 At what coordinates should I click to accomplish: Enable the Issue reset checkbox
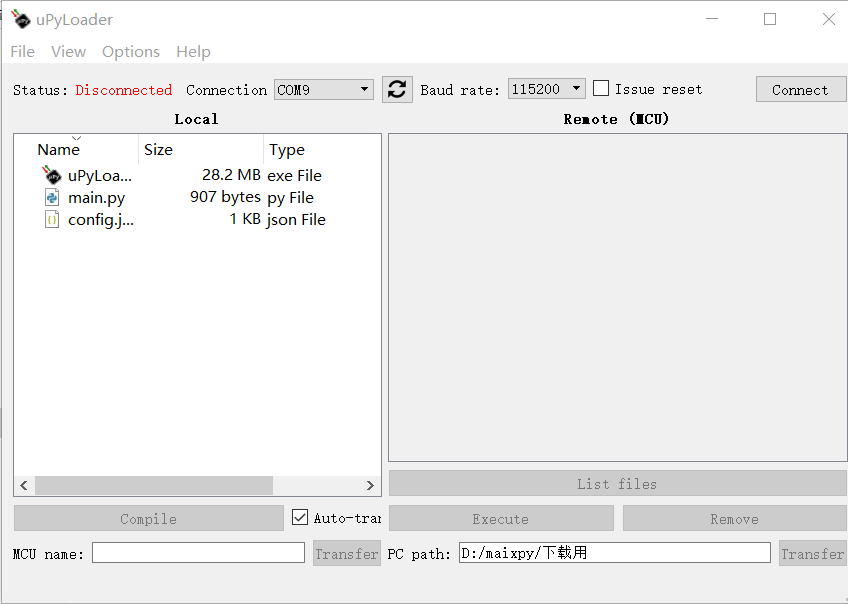(x=601, y=88)
